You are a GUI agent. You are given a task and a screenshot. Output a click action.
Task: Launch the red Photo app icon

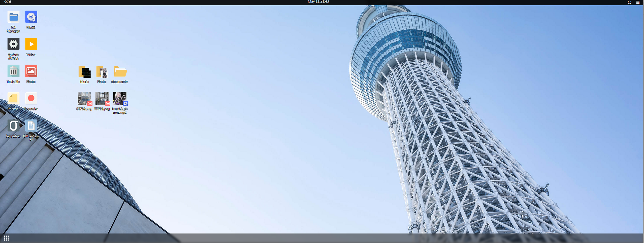[31, 72]
